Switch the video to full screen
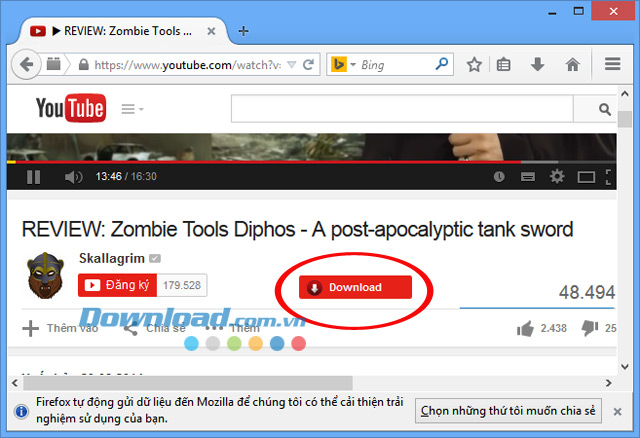The width and height of the screenshot is (640, 438). pos(609,177)
